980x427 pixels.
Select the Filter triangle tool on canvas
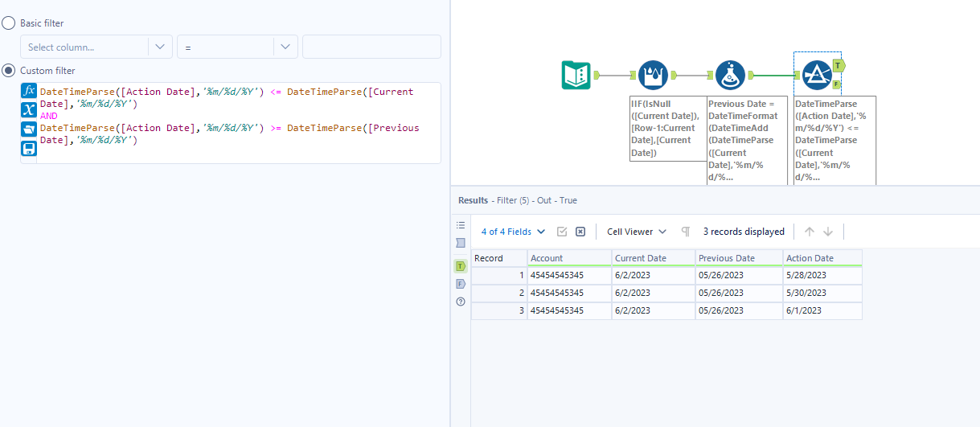(x=817, y=75)
